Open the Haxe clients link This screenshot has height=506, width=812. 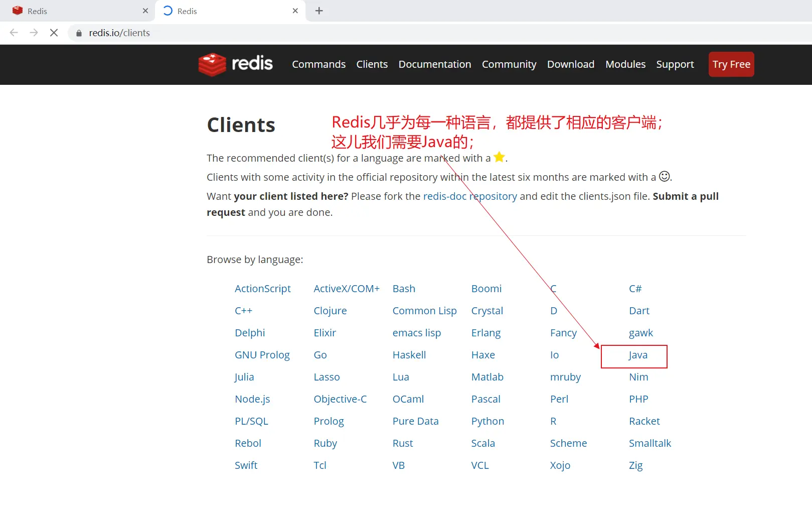tap(483, 355)
